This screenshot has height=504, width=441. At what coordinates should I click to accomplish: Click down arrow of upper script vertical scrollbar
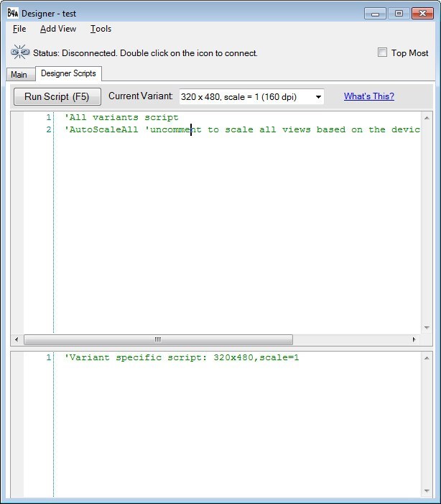click(x=427, y=328)
